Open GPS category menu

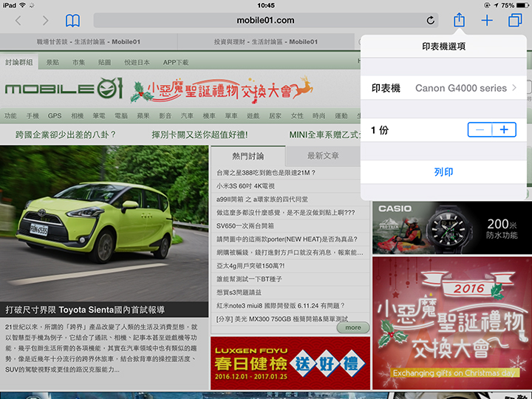(55, 116)
